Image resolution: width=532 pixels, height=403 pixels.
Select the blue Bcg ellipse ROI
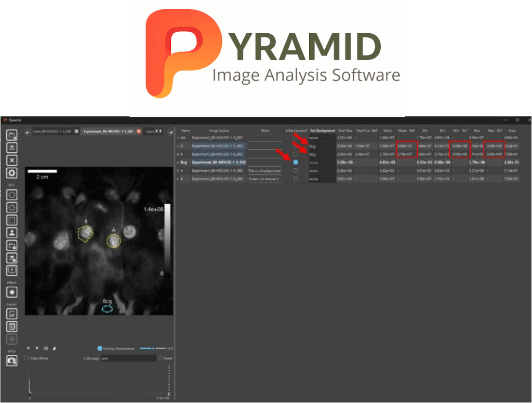(107, 308)
